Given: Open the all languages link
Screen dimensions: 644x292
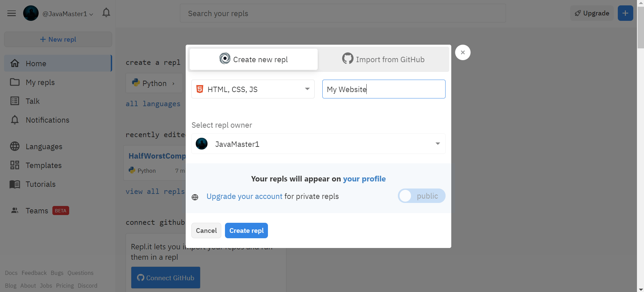Looking at the screenshot, I should [153, 104].
